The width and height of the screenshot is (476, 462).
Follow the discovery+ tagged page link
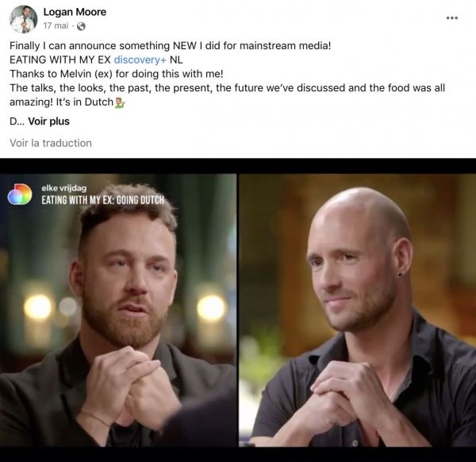(x=140, y=60)
